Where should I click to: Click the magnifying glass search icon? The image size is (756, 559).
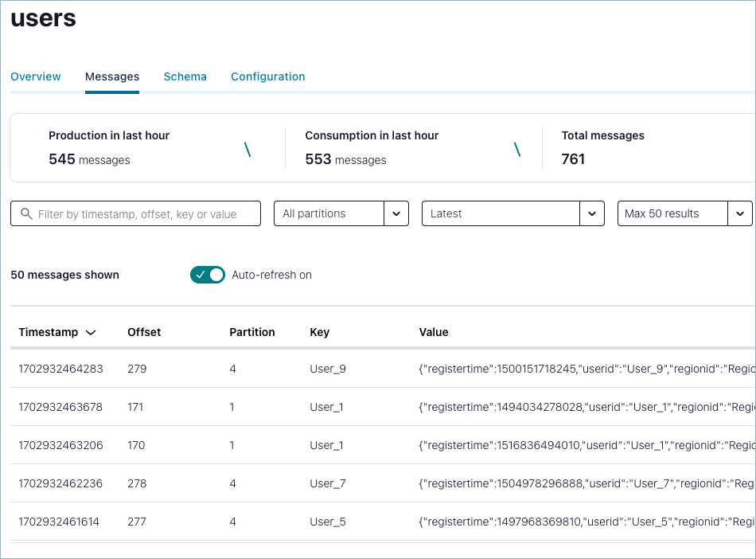click(27, 213)
